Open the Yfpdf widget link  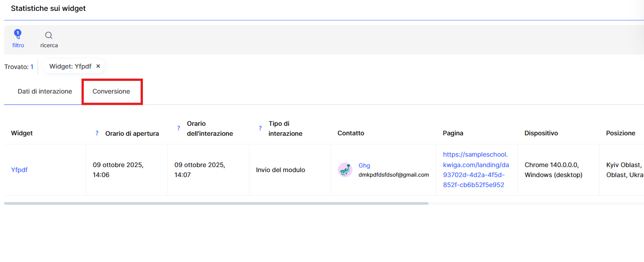coord(19,170)
